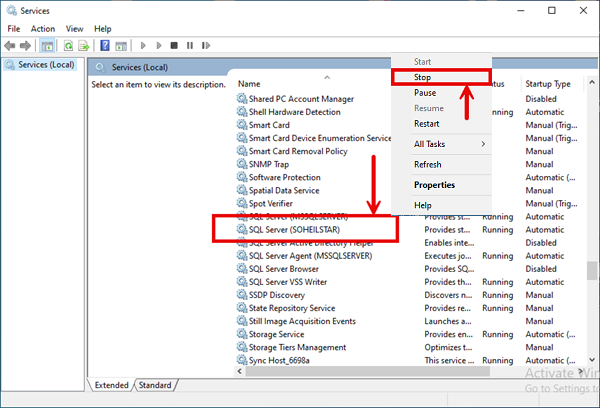This screenshot has width=600, height=408.
Task: Open the Help toolbar icon
Action: [x=105, y=46]
